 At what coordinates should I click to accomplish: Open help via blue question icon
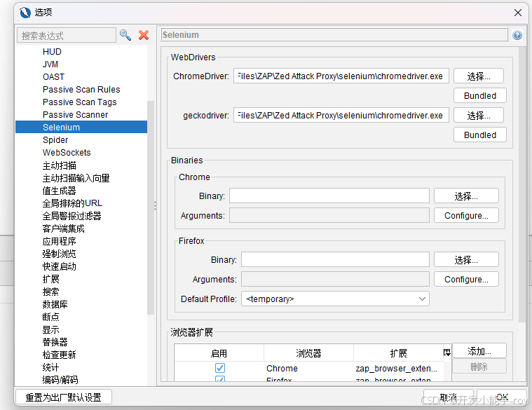[x=517, y=35]
